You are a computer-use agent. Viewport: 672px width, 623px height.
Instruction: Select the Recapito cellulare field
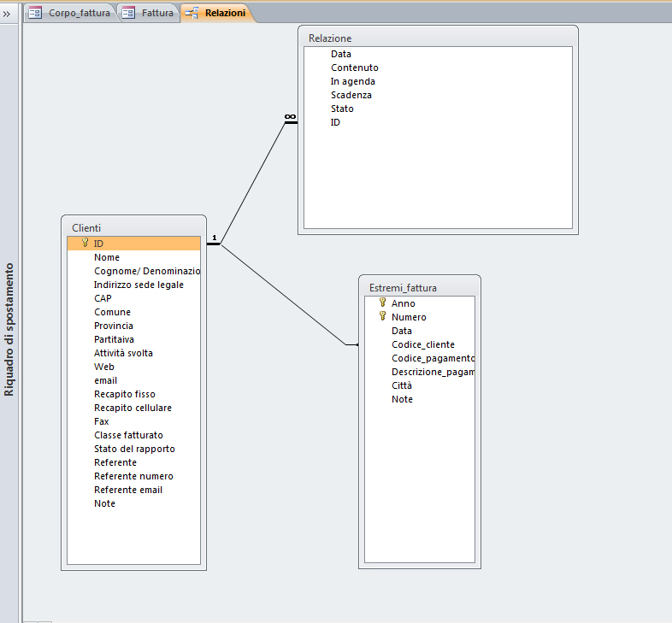[x=133, y=408]
